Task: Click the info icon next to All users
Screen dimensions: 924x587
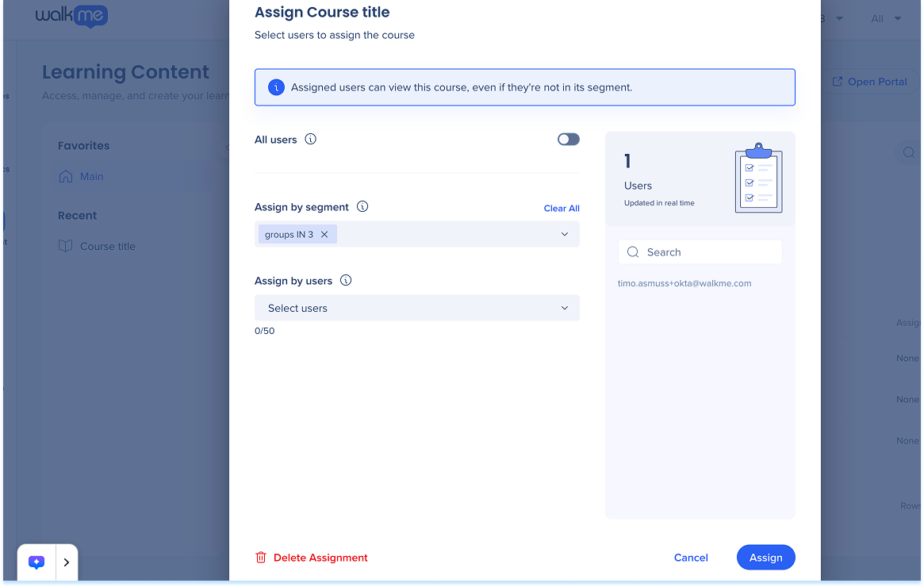Action: [311, 140]
